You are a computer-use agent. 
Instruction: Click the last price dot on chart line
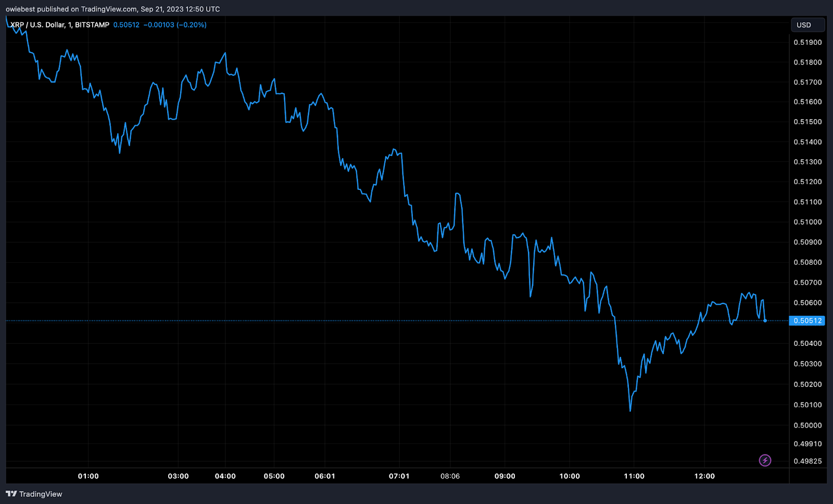[765, 320]
